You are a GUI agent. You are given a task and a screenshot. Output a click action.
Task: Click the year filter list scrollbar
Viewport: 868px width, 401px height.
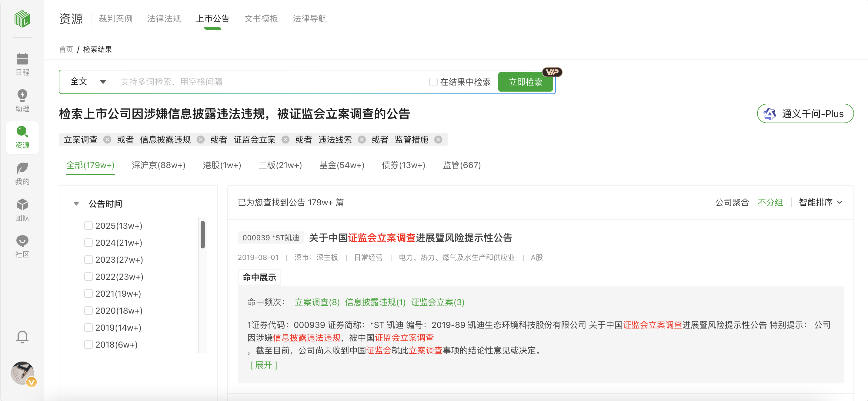click(x=203, y=234)
